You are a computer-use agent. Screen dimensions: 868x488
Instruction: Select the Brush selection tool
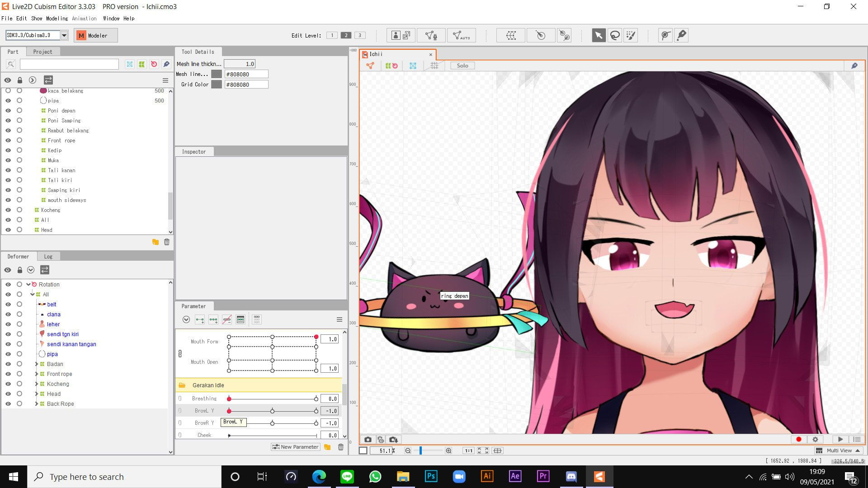coord(631,35)
